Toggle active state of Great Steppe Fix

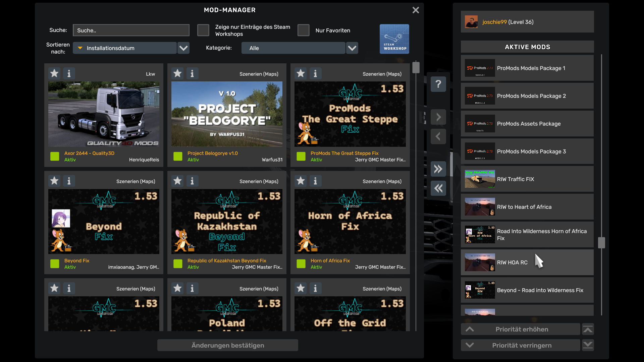click(x=301, y=156)
